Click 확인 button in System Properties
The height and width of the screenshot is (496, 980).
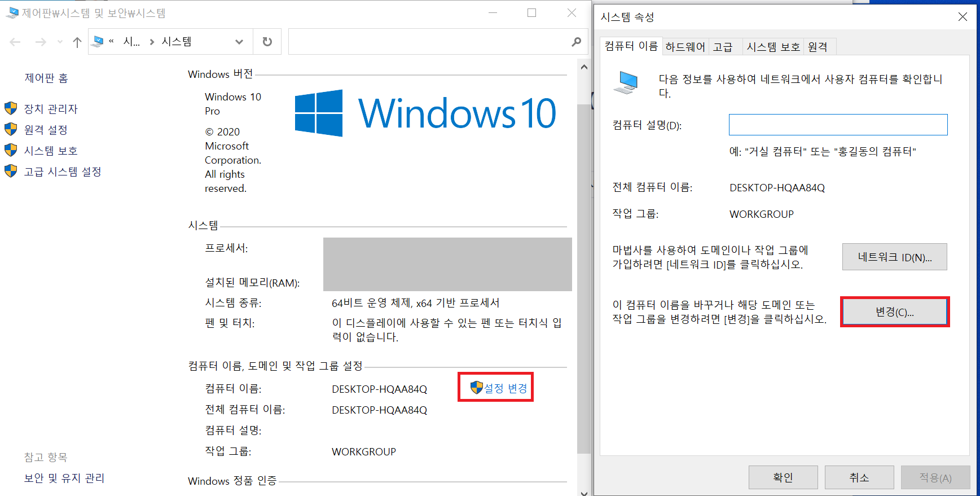(783, 477)
